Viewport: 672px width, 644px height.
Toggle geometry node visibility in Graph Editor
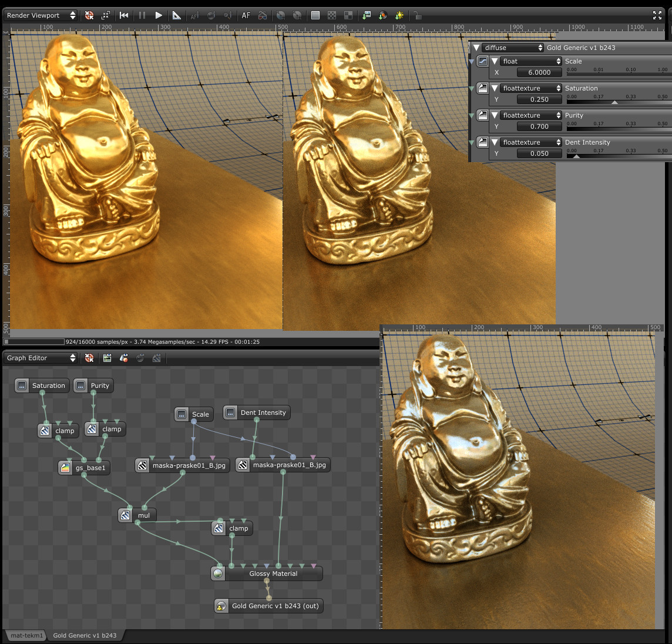click(124, 358)
